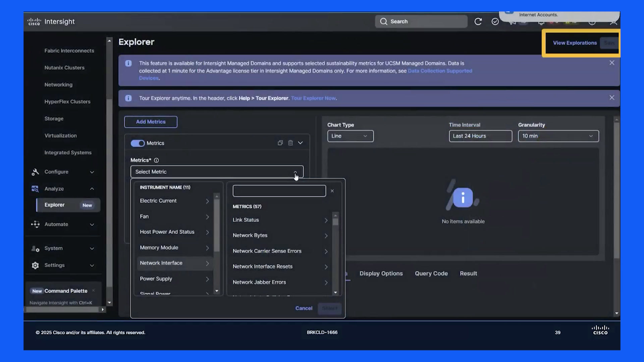Collapse the Select Metric dropdown
Image resolution: width=644 pixels, height=362 pixels.
tap(295, 172)
